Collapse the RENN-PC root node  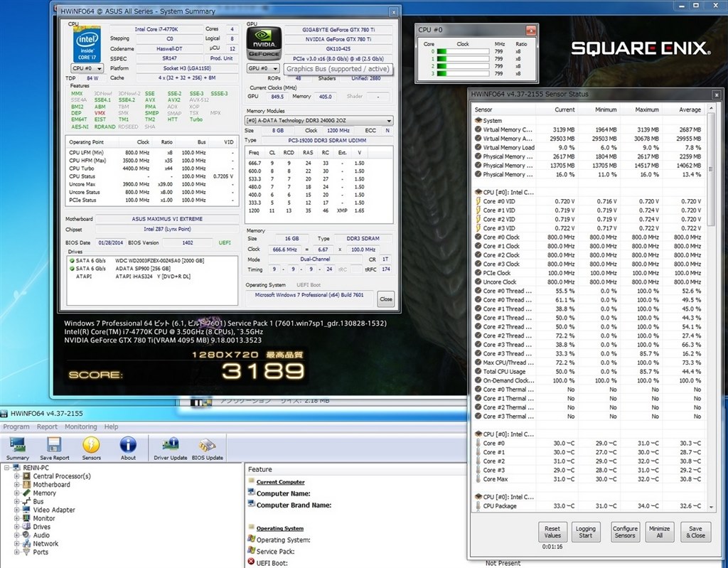coord(6,468)
